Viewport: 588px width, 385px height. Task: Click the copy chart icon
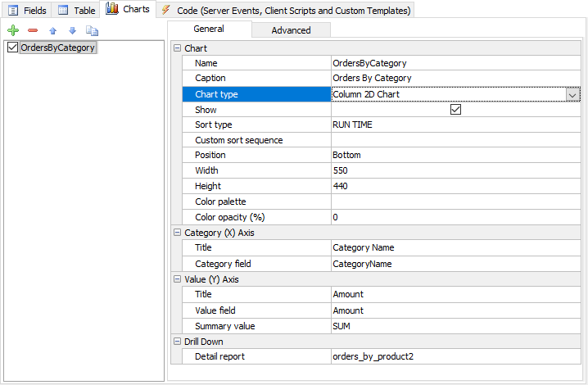tap(92, 30)
